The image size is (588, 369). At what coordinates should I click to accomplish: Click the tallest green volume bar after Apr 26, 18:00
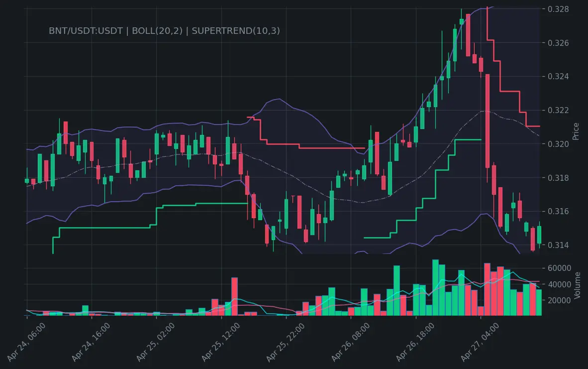(x=435, y=287)
